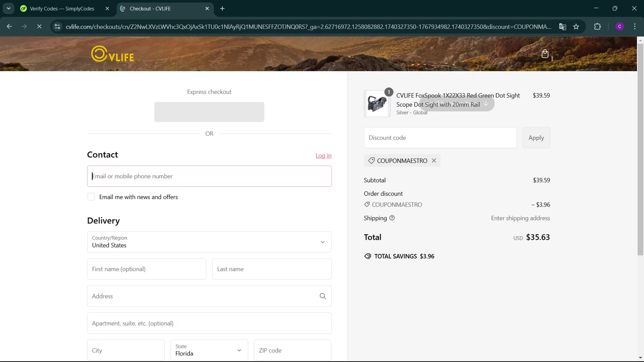Focus the Email or mobile phone field
644x362 pixels.
(x=209, y=176)
